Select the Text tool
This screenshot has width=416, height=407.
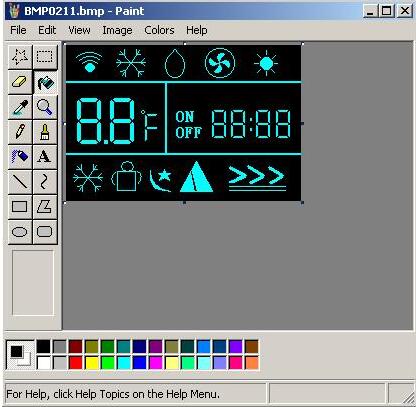coord(45,157)
